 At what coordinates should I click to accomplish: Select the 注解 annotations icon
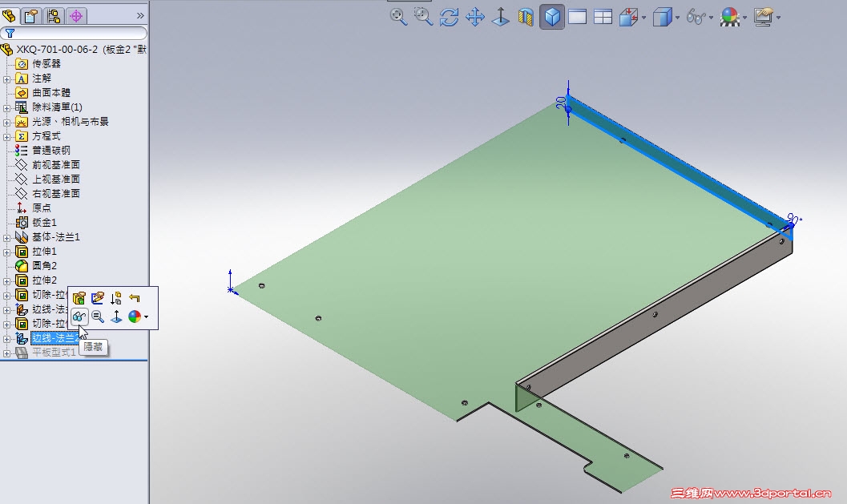tap(22, 79)
